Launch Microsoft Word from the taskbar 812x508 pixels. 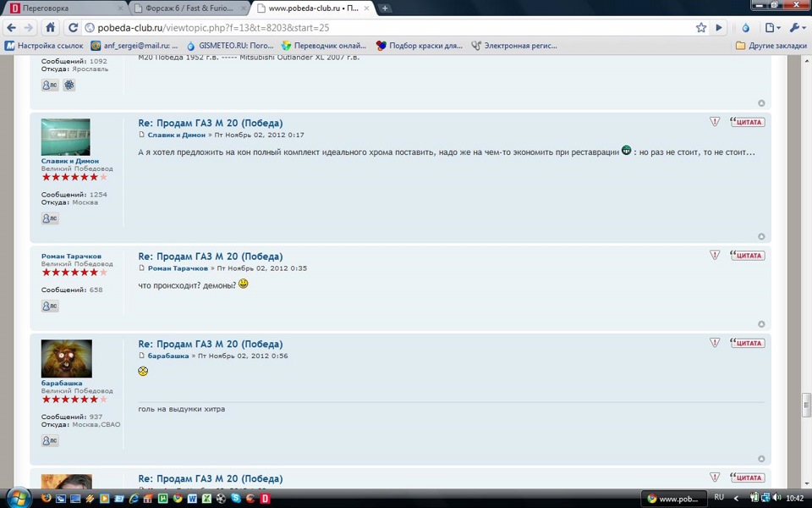[x=192, y=499]
